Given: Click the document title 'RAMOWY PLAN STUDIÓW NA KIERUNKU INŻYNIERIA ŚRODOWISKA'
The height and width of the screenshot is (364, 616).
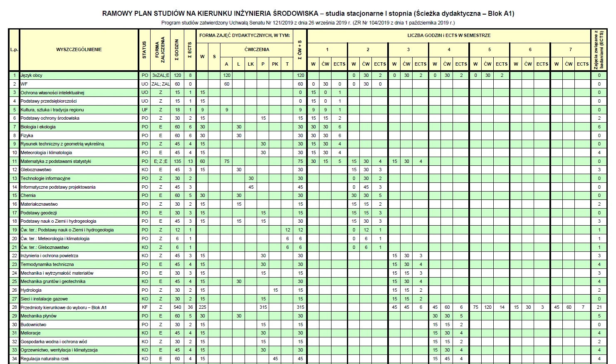Looking at the screenshot, I should (210, 13).
